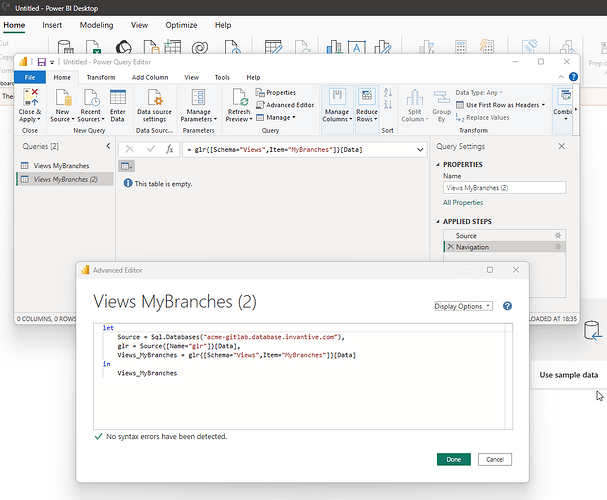
Task: Open the Advanced Editor from ribbon
Action: (x=285, y=105)
